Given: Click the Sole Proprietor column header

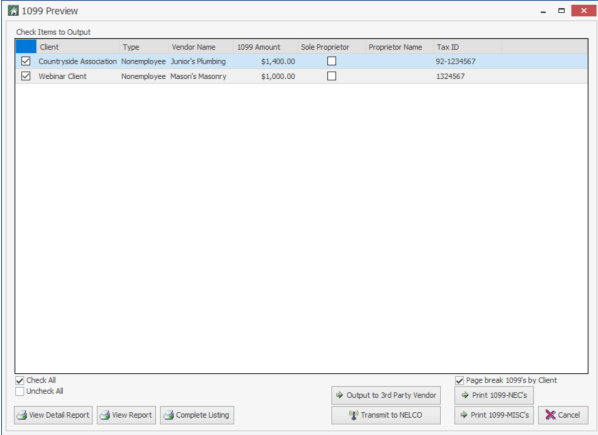Looking at the screenshot, I should coord(331,47).
